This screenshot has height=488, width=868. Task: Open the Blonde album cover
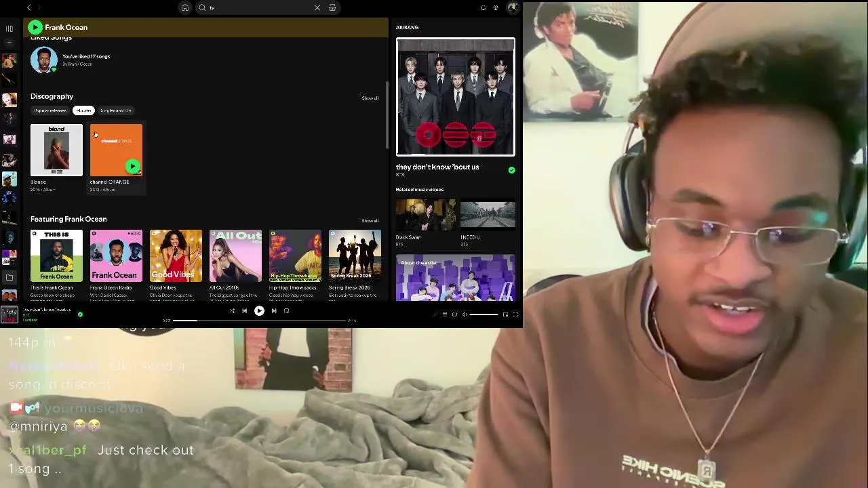(56, 150)
